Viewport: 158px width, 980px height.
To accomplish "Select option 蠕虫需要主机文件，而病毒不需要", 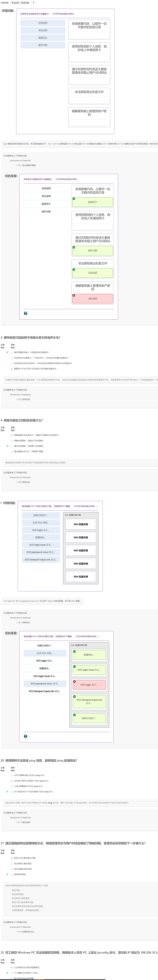I will (12, 452).
